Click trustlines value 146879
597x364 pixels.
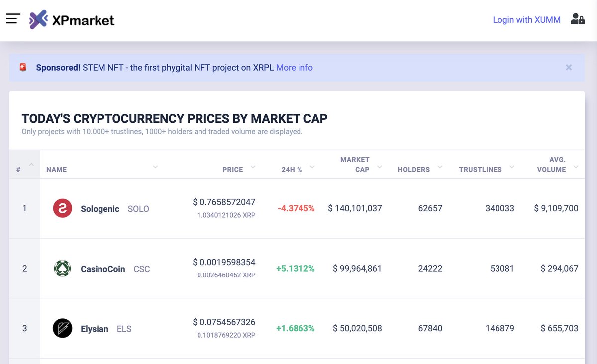[x=500, y=329]
